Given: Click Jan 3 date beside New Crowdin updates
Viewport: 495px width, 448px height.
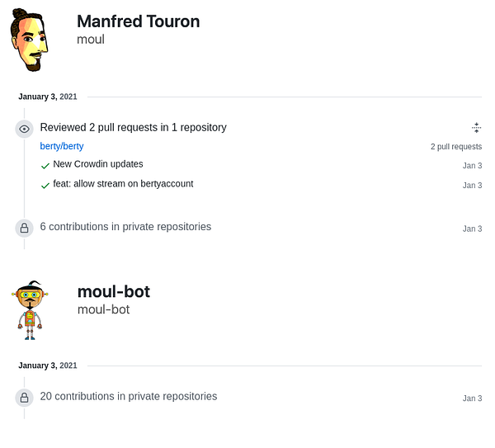Looking at the screenshot, I should (472, 166).
